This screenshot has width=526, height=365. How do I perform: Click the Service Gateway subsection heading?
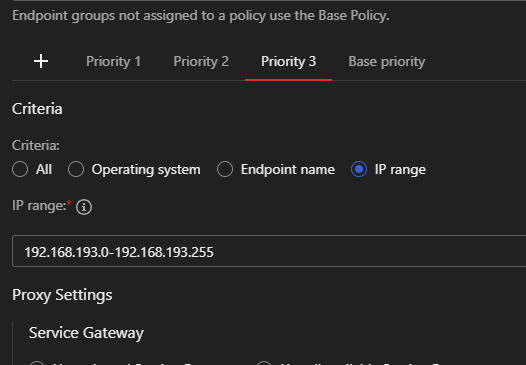[x=86, y=333]
